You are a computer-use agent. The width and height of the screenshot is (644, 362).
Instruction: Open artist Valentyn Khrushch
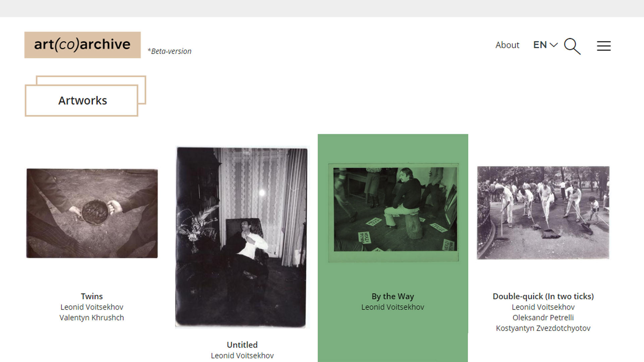[92, 317]
